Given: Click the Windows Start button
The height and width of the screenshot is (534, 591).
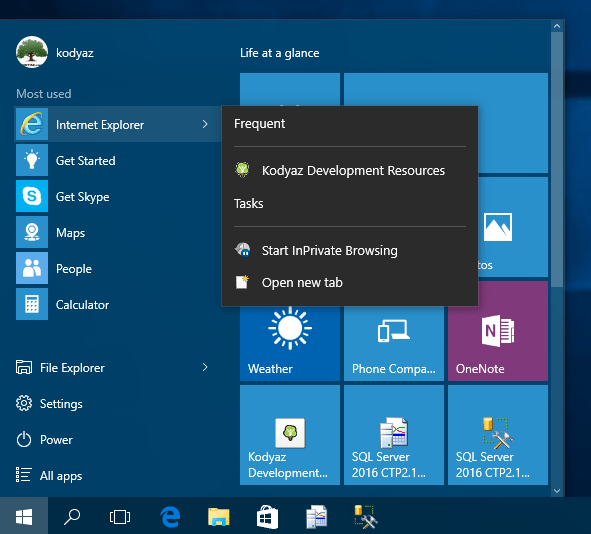Looking at the screenshot, I should click(x=24, y=516).
